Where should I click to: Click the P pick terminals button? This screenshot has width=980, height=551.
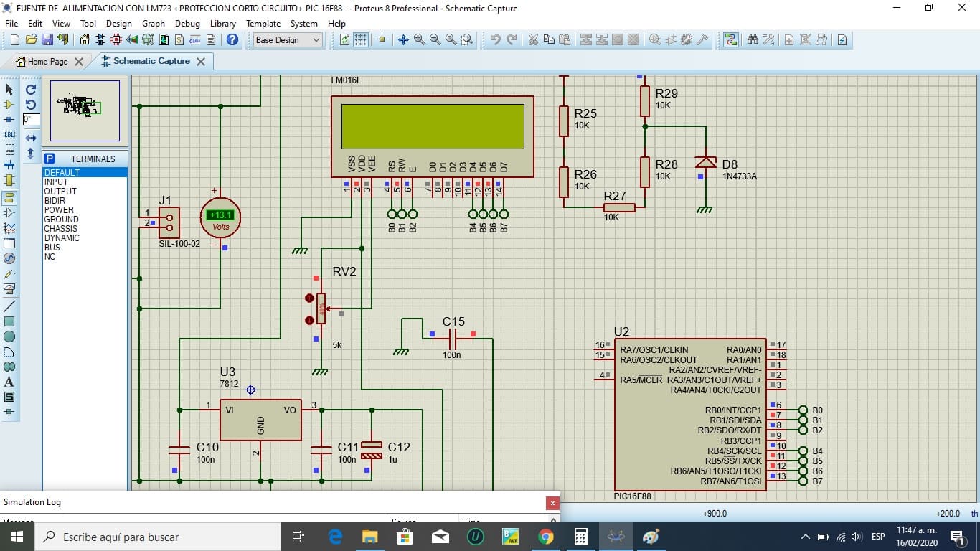(x=50, y=159)
